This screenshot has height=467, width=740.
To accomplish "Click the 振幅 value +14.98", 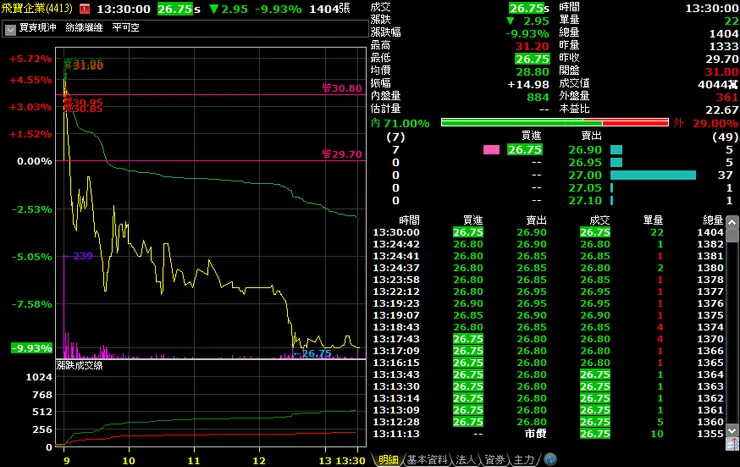I will pyautogui.click(x=528, y=84).
